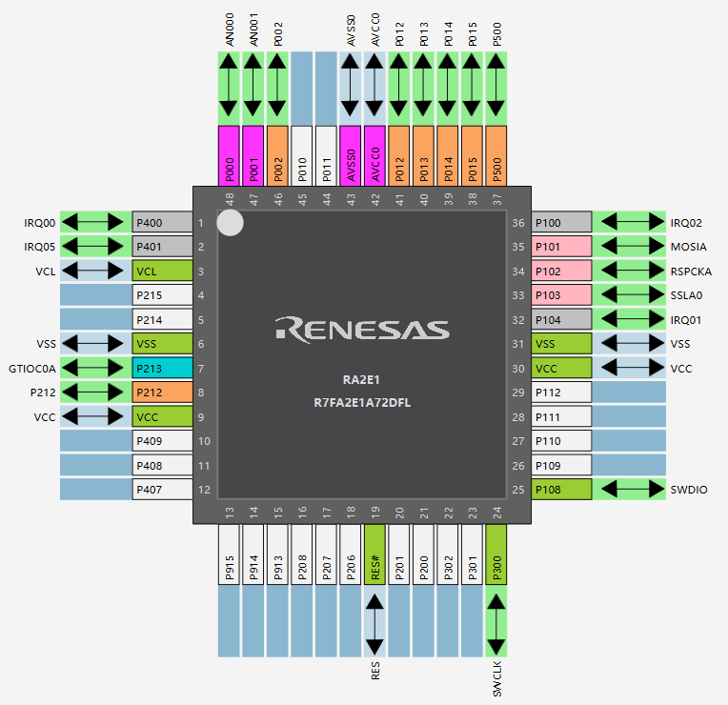The height and width of the screenshot is (705, 728).
Task: Select the orange P212 pin
Action: [162, 392]
